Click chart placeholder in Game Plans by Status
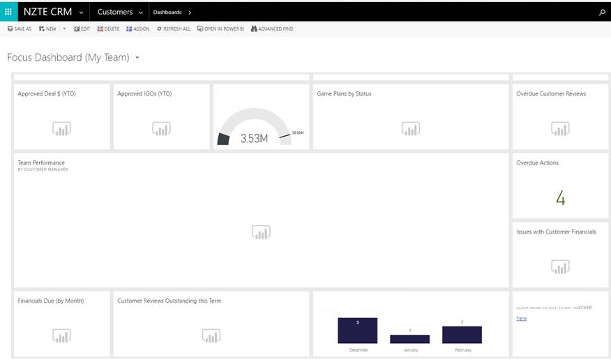Image resolution: width=611 pixels, height=364 pixels. 411,128
